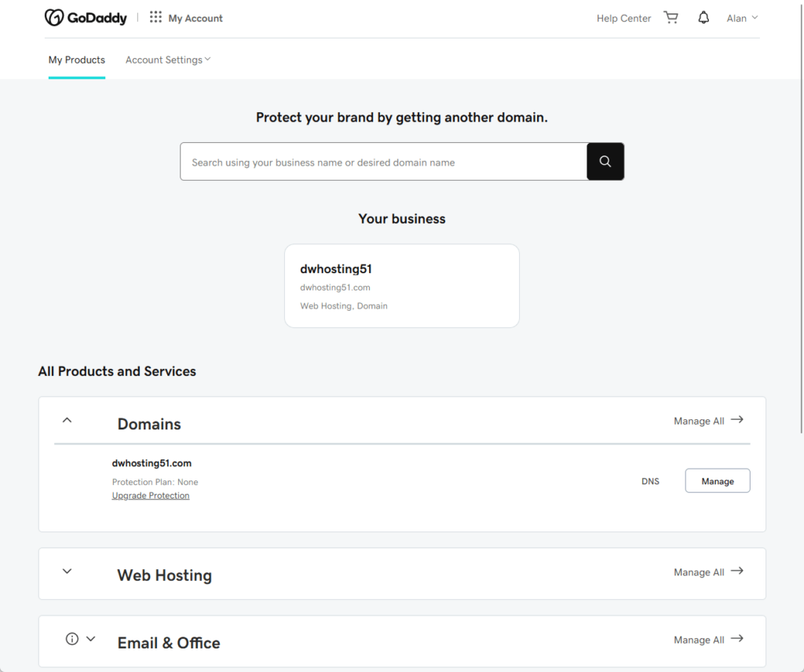Open the shopping cart
Screen dimensions: 804x672
tap(671, 17)
